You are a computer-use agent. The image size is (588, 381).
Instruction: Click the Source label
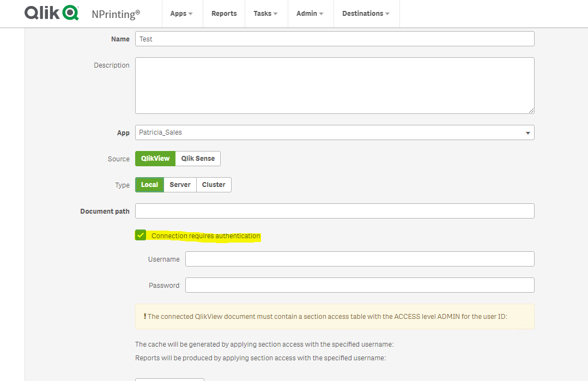118,159
